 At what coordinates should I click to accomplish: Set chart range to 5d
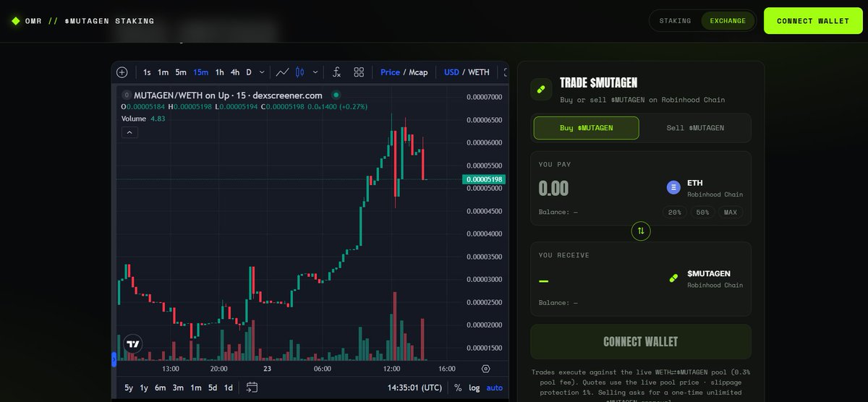(x=213, y=388)
